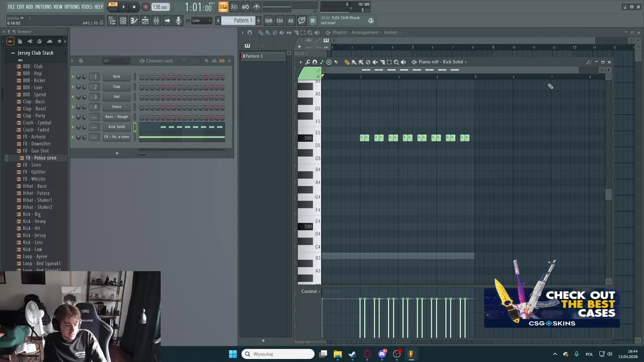The height and width of the screenshot is (362, 644).
Task: Open the Playlist (none) selector
Action: (x=390, y=32)
